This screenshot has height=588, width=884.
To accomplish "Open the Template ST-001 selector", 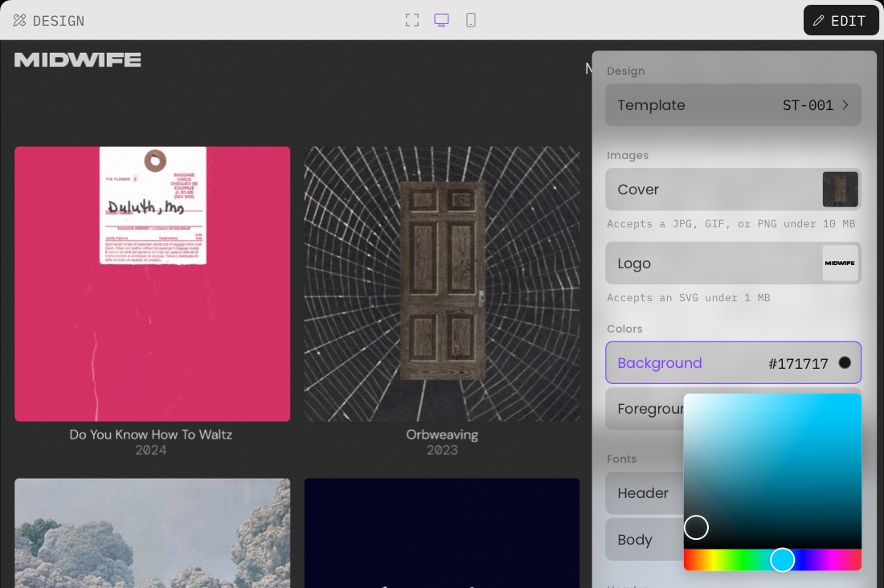I will (733, 105).
